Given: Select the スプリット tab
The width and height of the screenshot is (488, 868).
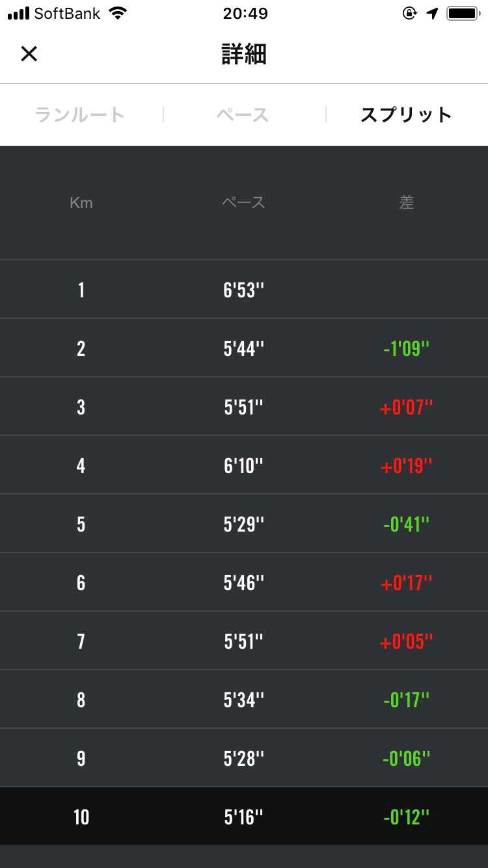Looking at the screenshot, I should (406, 115).
